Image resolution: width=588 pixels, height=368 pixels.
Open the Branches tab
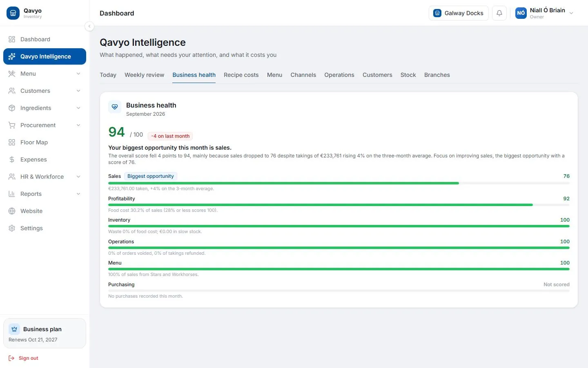tap(437, 75)
